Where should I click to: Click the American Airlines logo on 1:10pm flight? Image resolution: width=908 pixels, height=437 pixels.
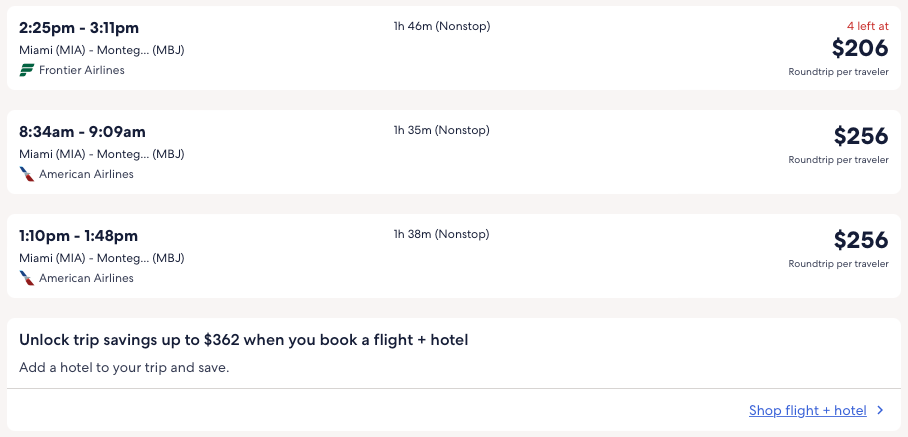27,278
